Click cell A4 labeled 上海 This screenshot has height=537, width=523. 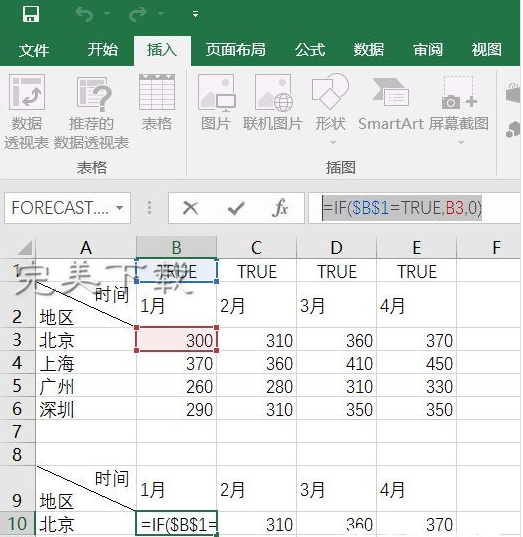click(x=86, y=362)
